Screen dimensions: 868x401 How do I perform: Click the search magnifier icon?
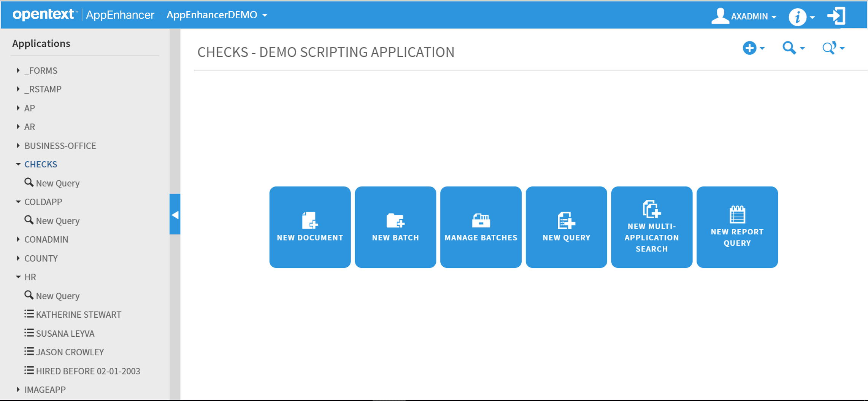(790, 48)
